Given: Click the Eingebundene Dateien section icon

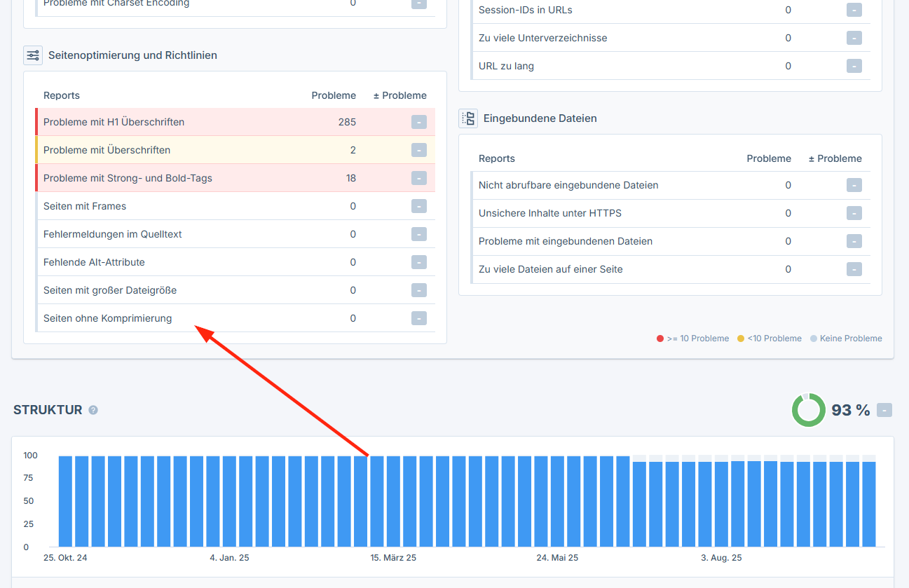Looking at the screenshot, I should [x=468, y=118].
